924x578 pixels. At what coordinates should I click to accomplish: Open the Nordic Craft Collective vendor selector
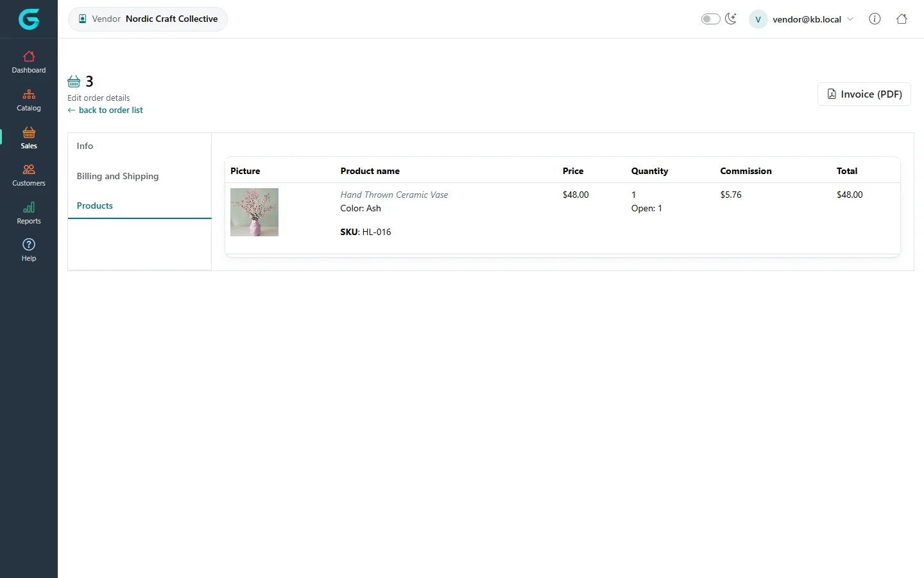[148, 19]
